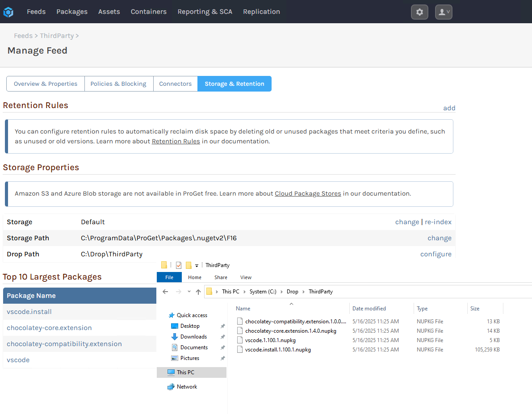
Task: Open the Share ribbon tab
Action: 221,277
